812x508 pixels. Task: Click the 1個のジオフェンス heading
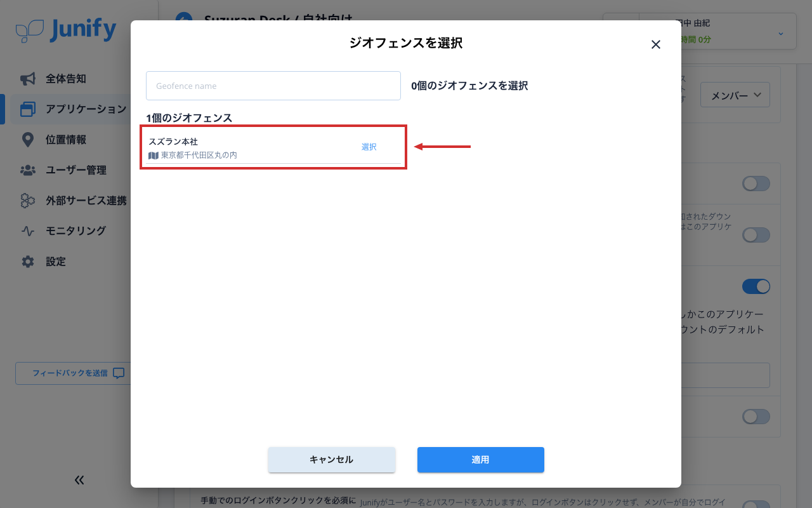[189, 118]
